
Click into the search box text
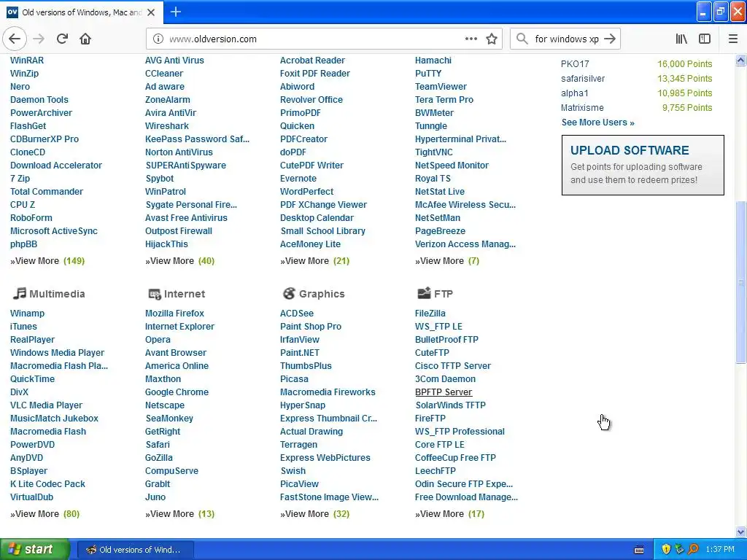click(x=566, y=39)
